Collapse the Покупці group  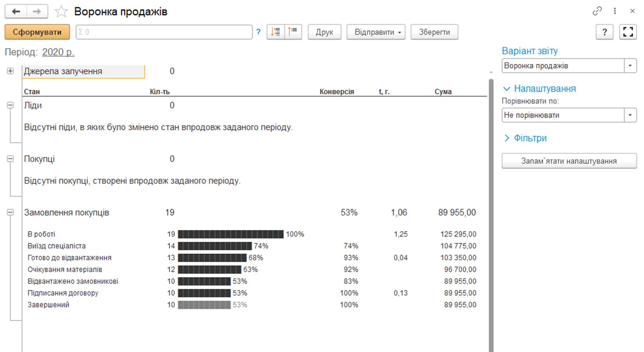click(10, 159)
